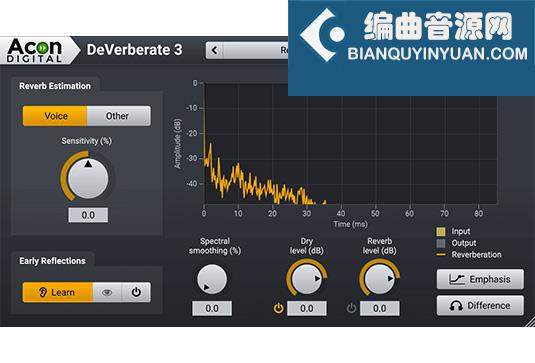Toggle the Input legend swatch

[441, 232]
